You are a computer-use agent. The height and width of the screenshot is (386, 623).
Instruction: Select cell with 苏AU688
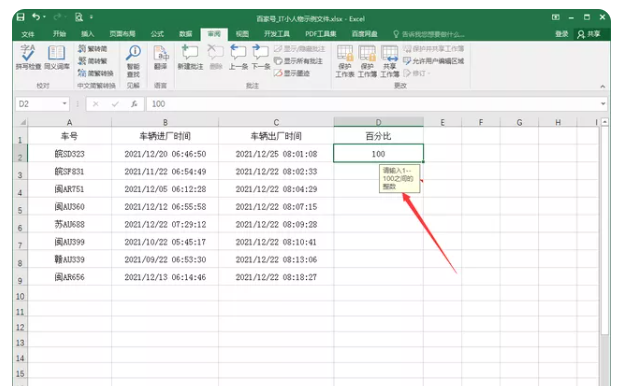coord(70,224)
